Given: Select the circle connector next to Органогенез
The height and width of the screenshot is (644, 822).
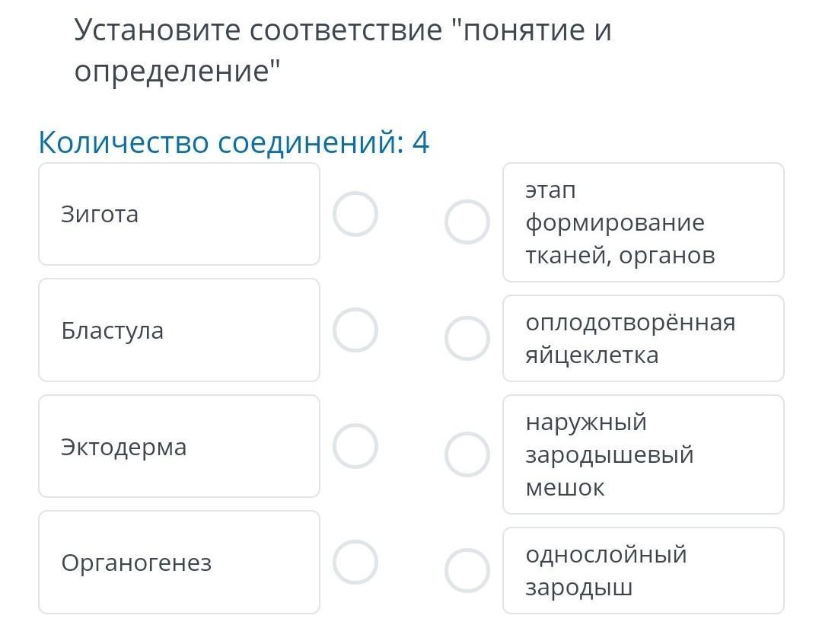Looking at the screenshot, I should point(355,563).
